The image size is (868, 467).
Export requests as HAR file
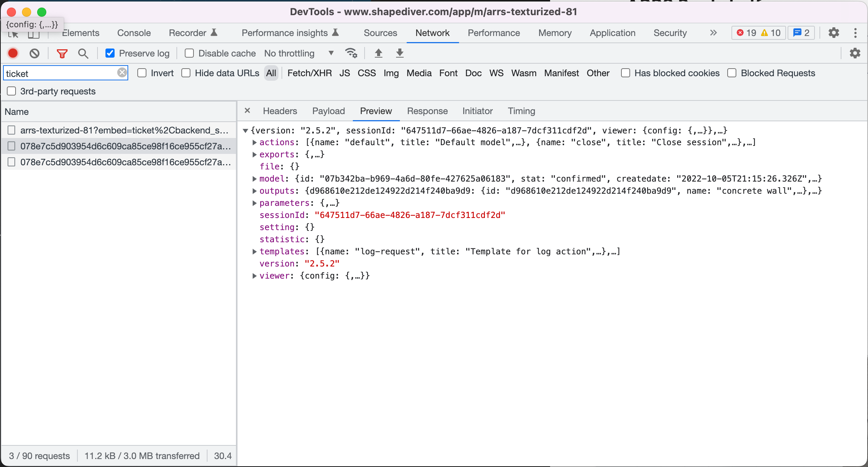[399, 53]
